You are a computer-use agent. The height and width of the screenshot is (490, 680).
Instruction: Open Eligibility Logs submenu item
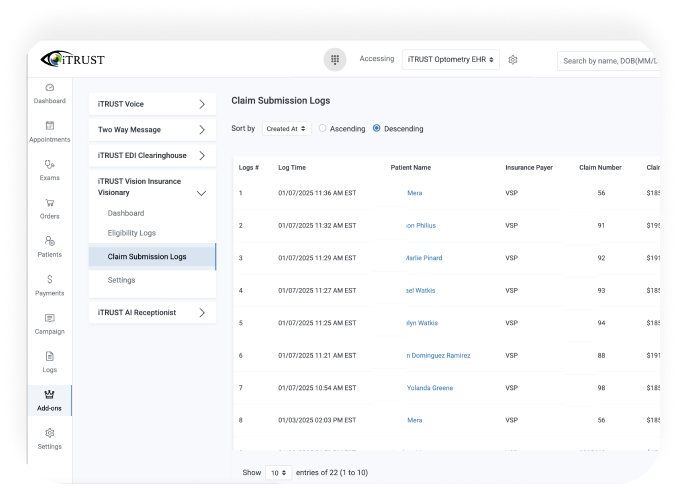coord(131,233)
